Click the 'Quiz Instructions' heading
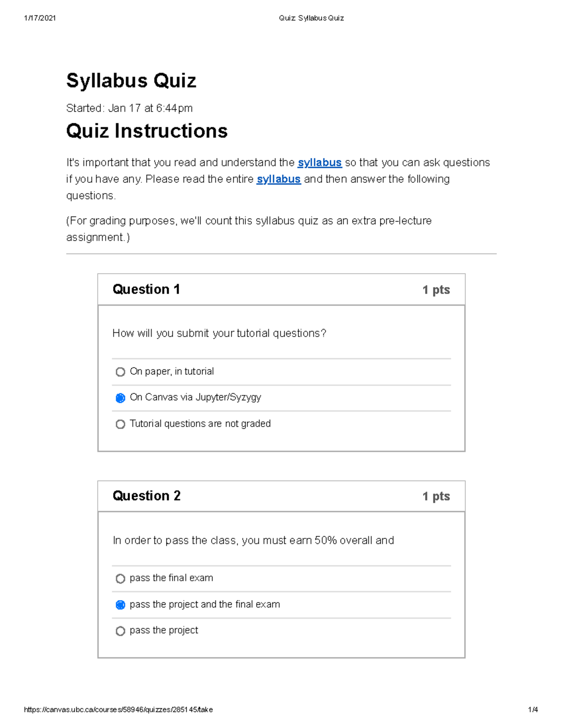The image size is (563, 728). (x=147, y=131)
